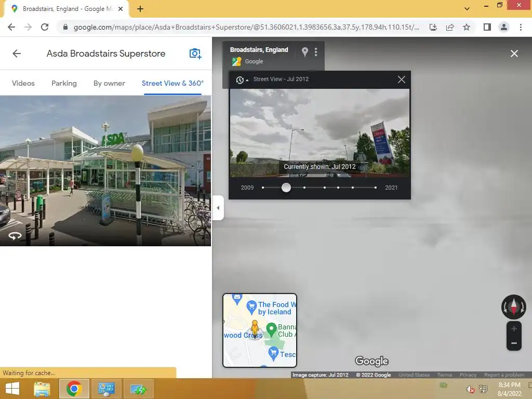Select the last 2021 timeline dot
The image size is (532, 399).
coord(375,188)
